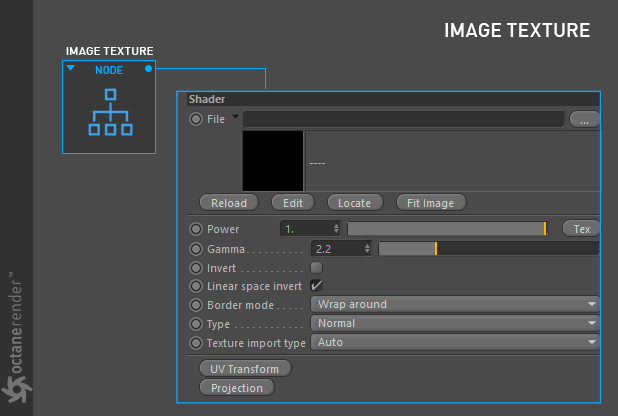Image resolution: width=618 pixels, height=416 pixels.
Task: Click the Gamma keyframe circle icon
Action: pyautogui.click(x=196, y=249)
